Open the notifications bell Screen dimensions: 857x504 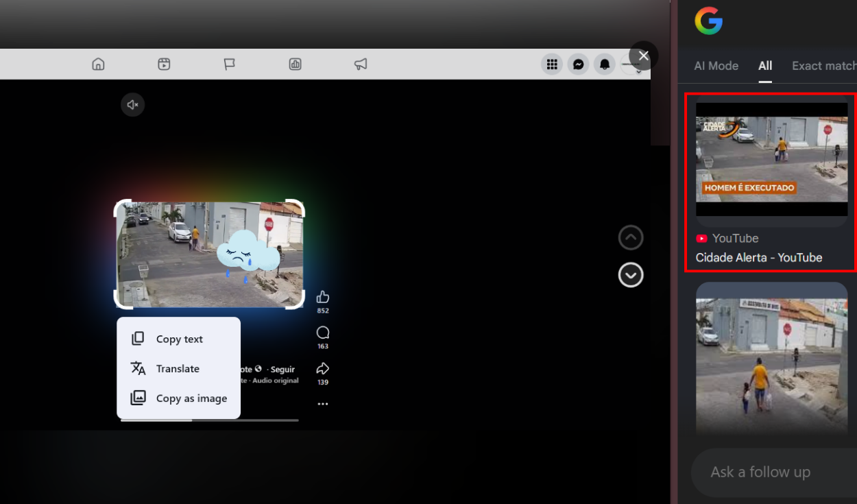pyautogui.click(x=605, y=64)
